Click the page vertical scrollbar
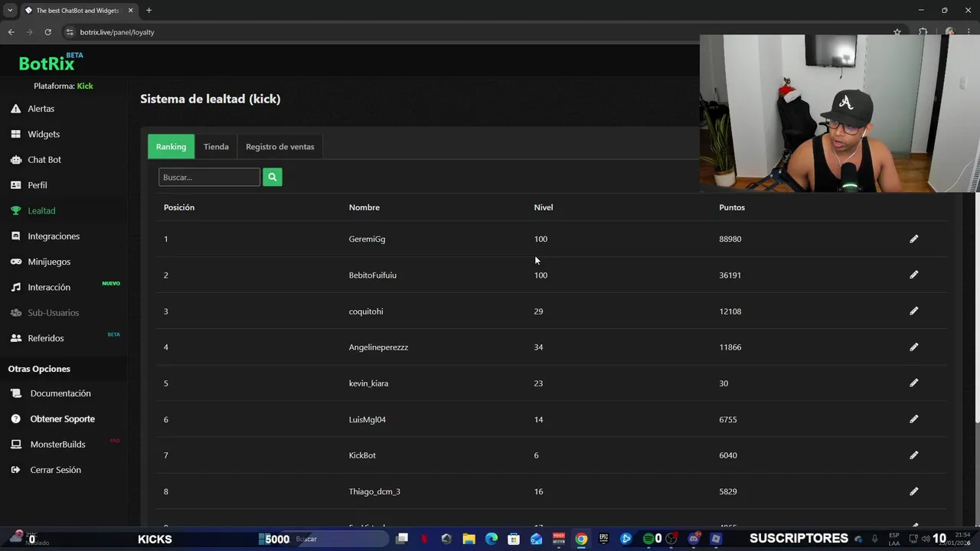980x551 pixels. (977, 306)
